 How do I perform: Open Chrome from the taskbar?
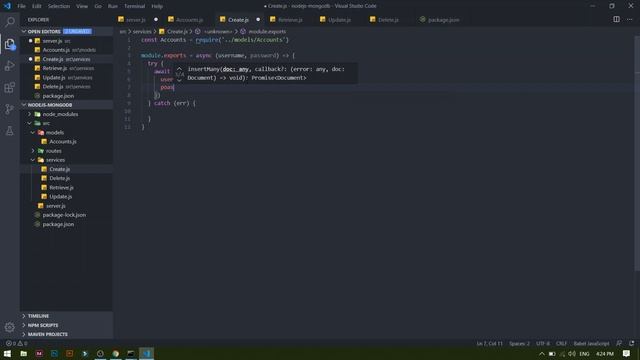pos(116,353)
